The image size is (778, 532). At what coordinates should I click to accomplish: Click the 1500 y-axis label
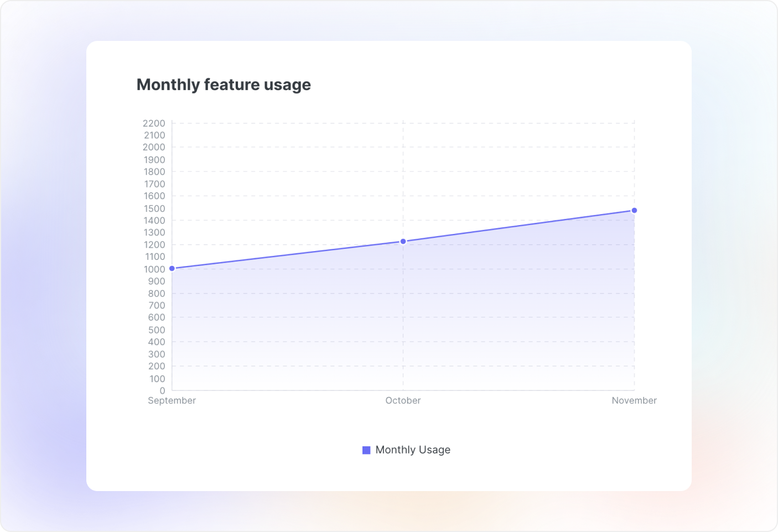pos(154,208)
